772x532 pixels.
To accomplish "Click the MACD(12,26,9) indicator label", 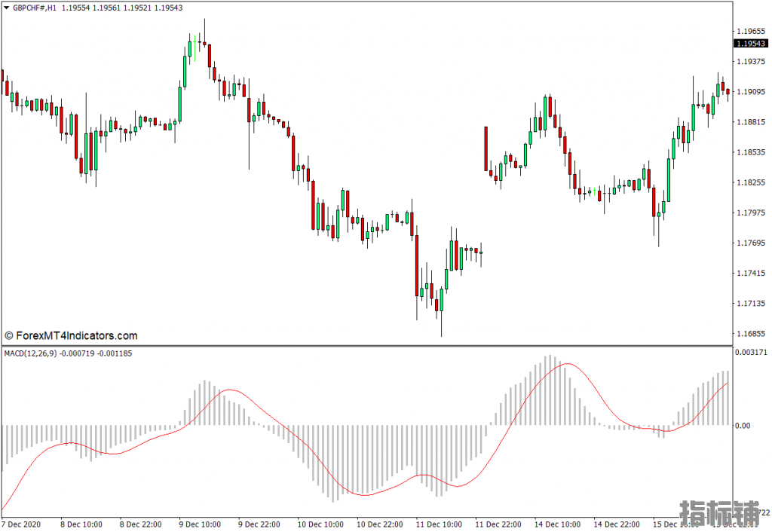I will click(29, 353).
